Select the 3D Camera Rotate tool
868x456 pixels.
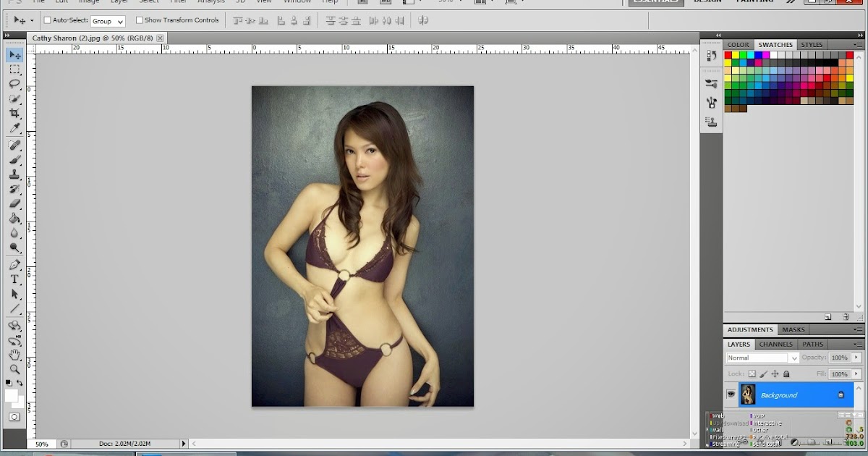pos(14,340)
